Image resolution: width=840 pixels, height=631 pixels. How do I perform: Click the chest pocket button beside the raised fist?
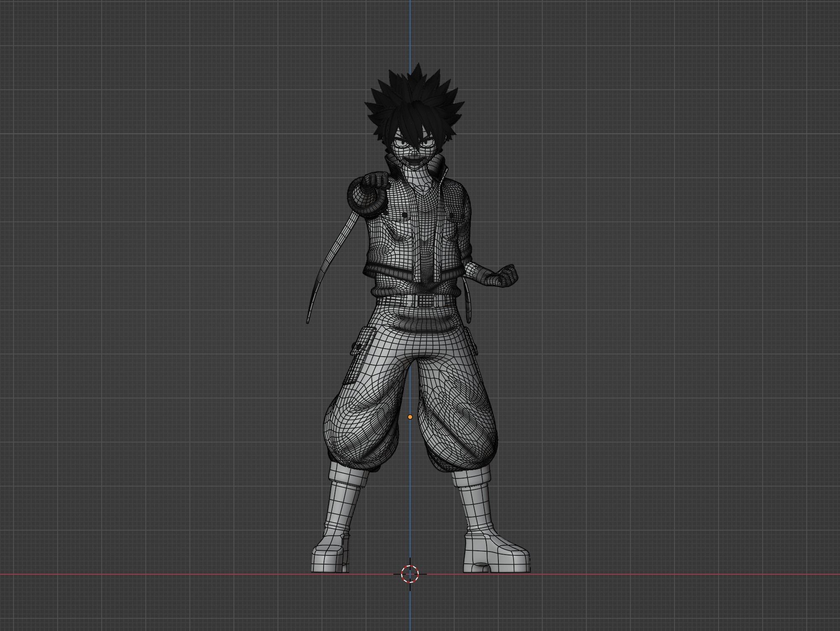[x=404, y=215]
